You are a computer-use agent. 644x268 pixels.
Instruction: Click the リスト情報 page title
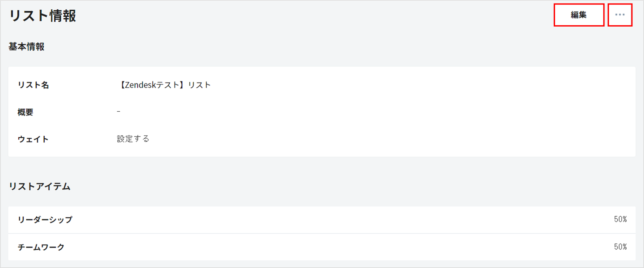[42, 16]
